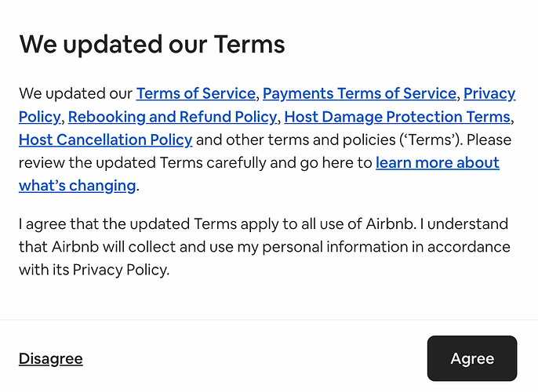This screenshot has height=392, width=538.
Task: Click the horizontal divider above the buttons
Action: point(269,320)
